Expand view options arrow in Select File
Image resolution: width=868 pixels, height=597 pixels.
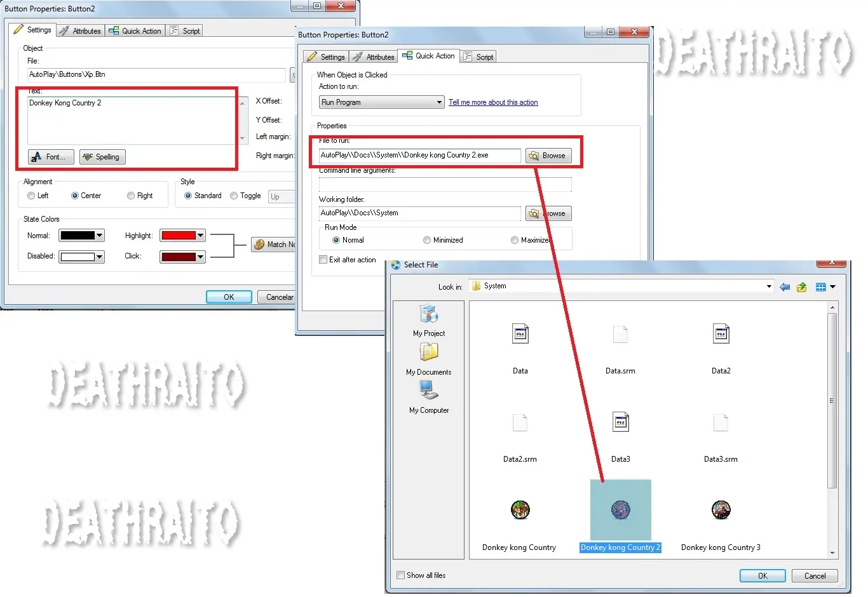coord(833,287)
